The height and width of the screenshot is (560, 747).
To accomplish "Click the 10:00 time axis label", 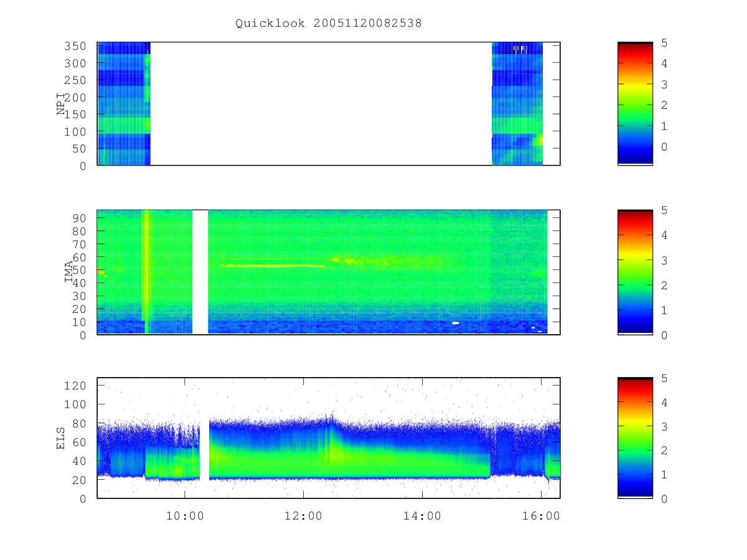I will click(x=185, y=516).
